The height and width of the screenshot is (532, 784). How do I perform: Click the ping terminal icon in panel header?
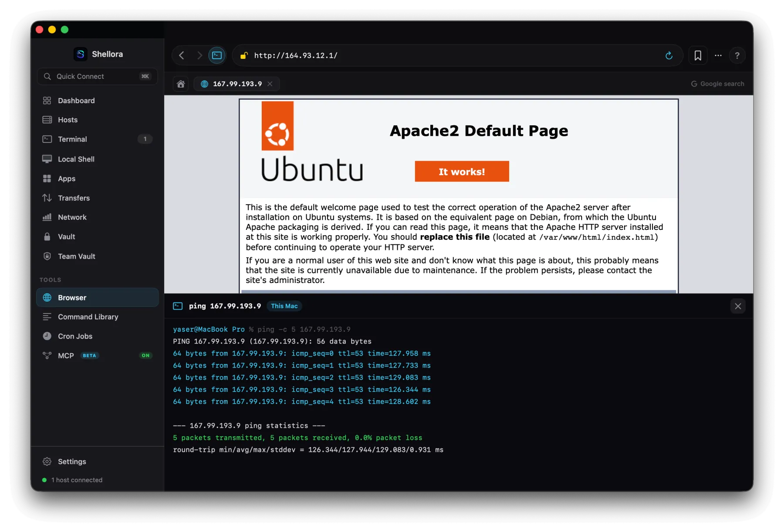point(178,306)
